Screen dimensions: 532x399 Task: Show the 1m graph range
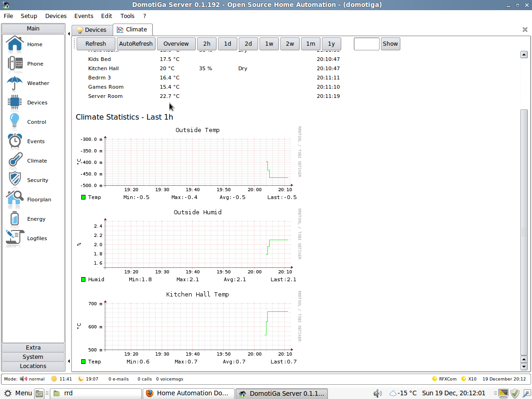click(310, 44)
